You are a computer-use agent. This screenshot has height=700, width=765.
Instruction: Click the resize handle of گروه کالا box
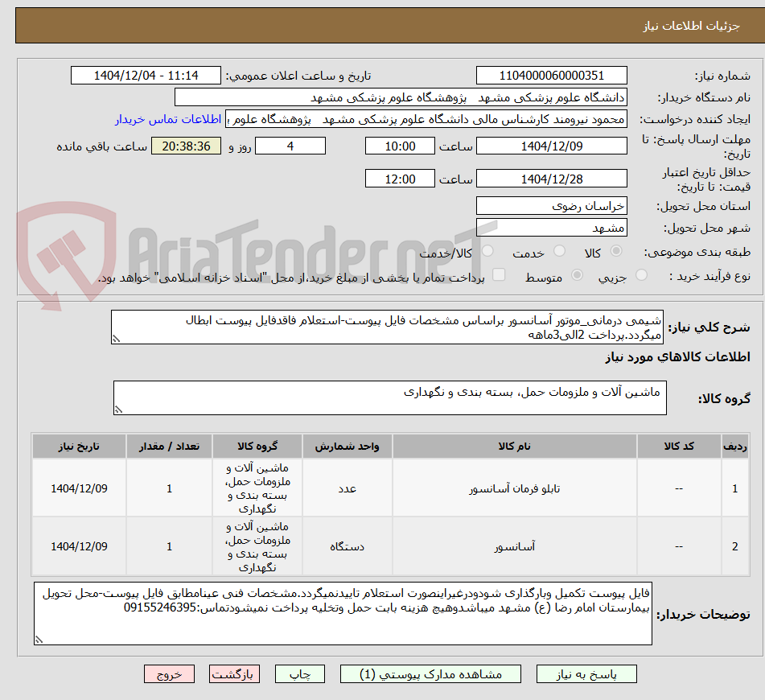(x=118, y=410)
